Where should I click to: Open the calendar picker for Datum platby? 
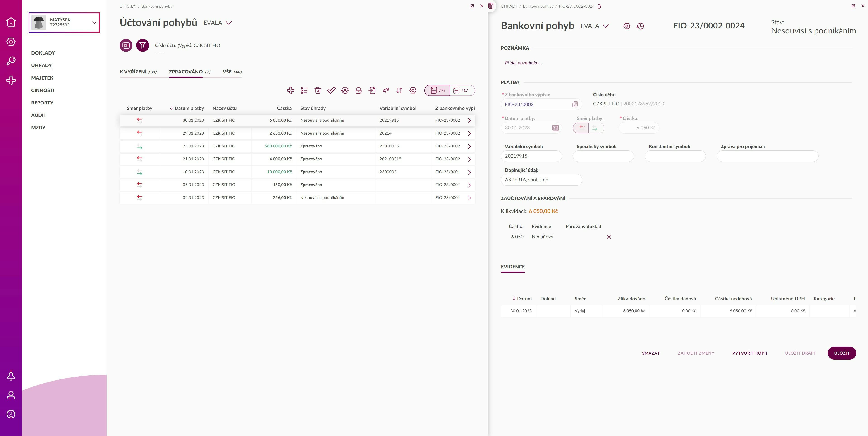pyautogui.click(x=555, y=128)
